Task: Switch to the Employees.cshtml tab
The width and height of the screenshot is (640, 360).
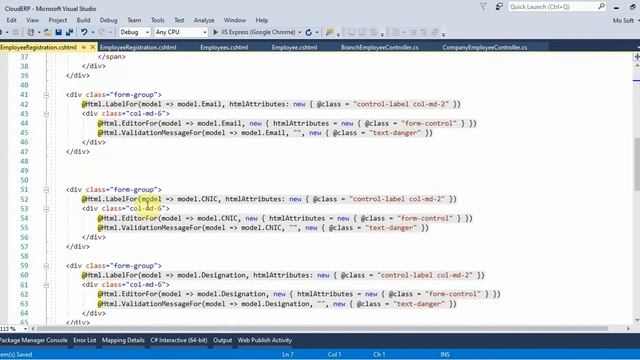Action: [x=224, y=47]
